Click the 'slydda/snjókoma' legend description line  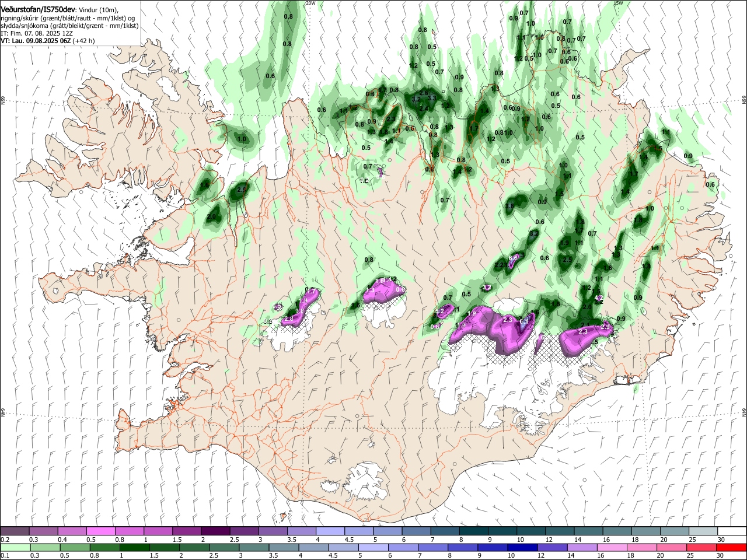(69, 26)
